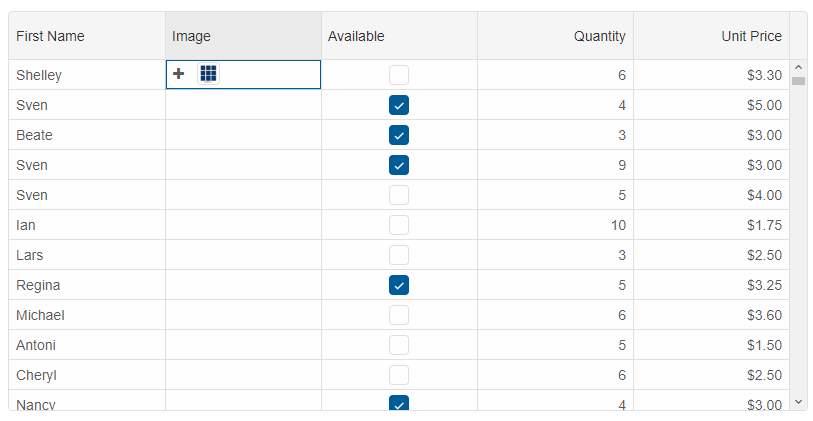Click the scrollbar up arrow

tap(798, 67)
